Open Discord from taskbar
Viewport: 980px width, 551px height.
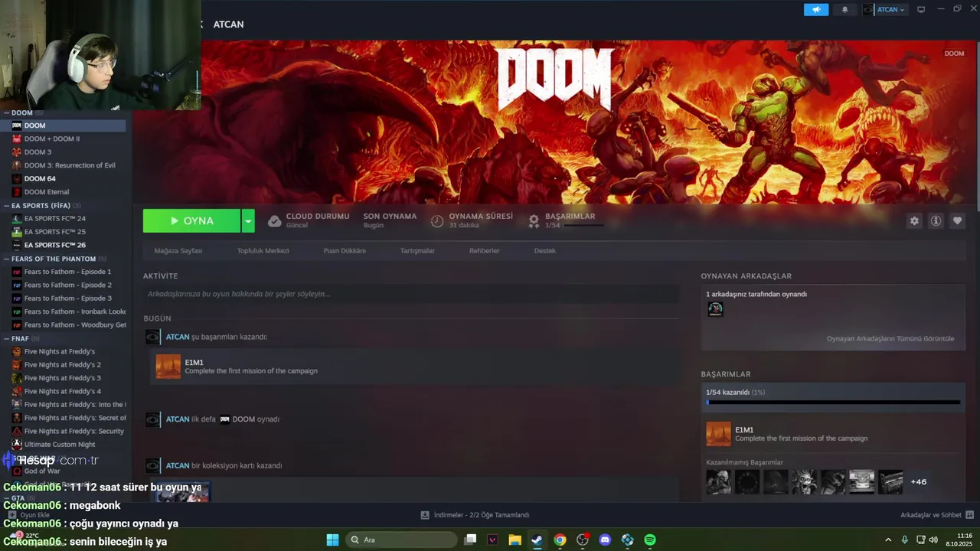(605, 540)
